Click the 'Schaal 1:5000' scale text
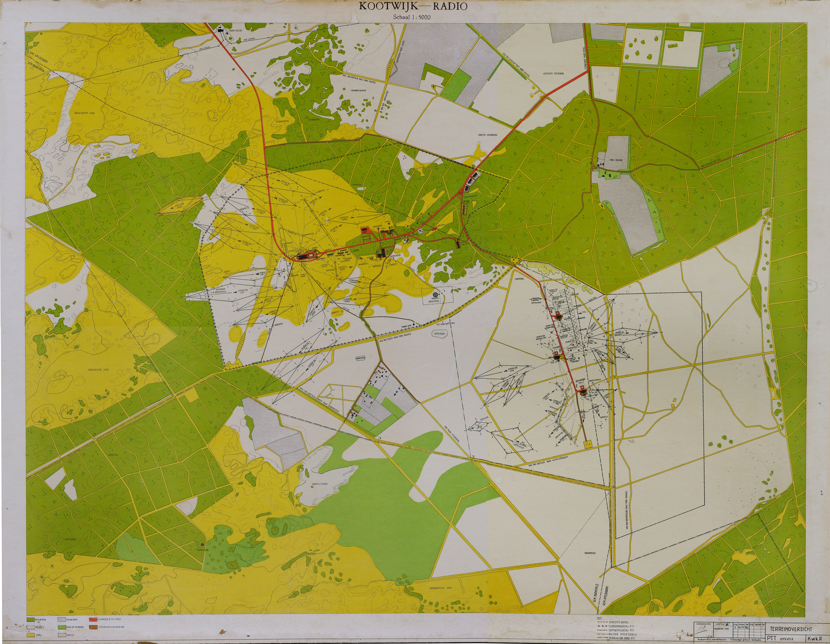830x644 pixels. (x=412, y=17)
